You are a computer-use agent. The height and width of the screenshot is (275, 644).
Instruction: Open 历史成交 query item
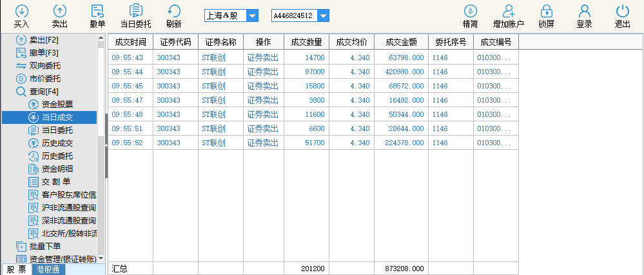(49, 143)
